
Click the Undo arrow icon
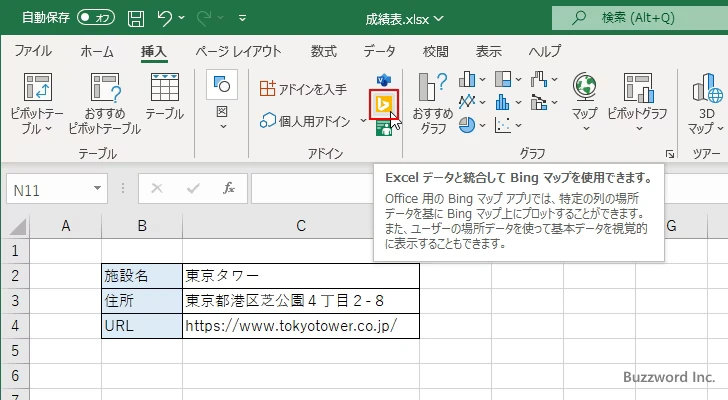coord(165,18)
